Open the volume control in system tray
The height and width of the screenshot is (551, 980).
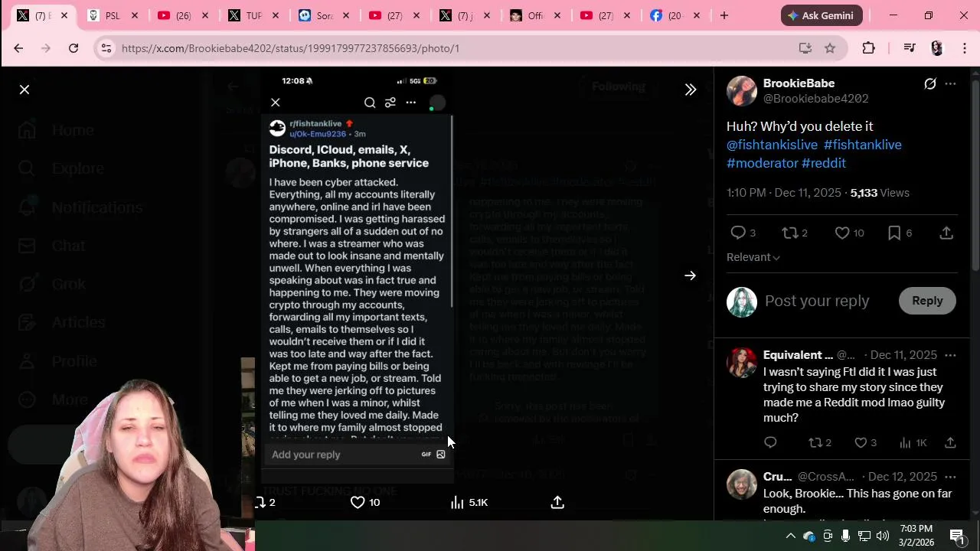pyautogui.click(x=882, y=536)
